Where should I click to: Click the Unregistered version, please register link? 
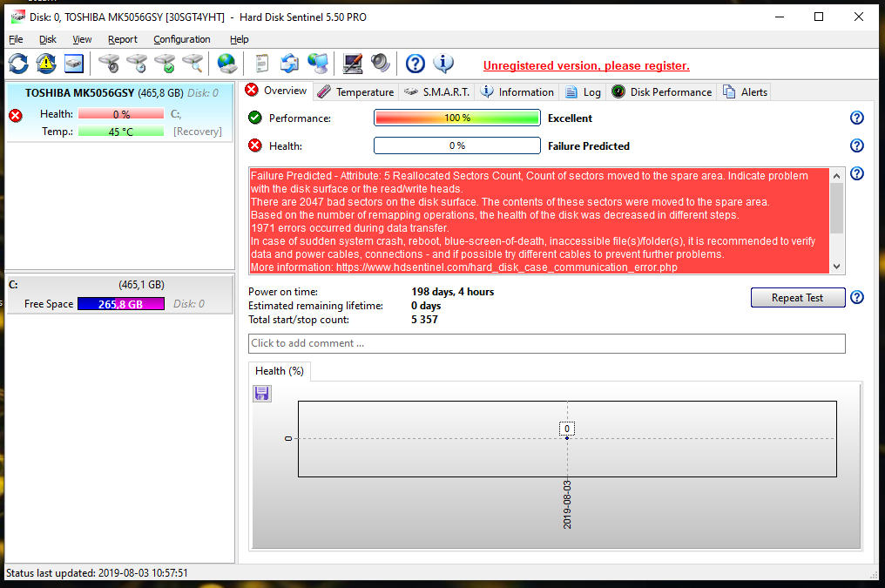[586, 65]
